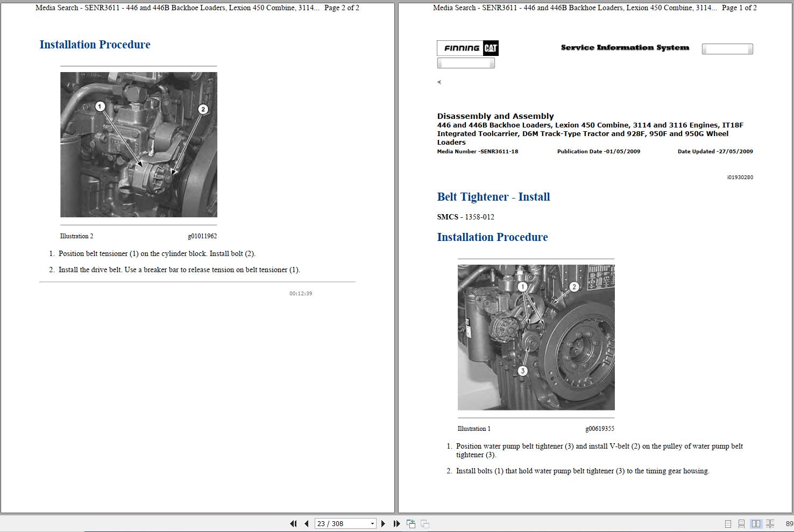Viewport: 794px width, 532px height.
Task: Select the previous view icon
Action: point(411,523)
